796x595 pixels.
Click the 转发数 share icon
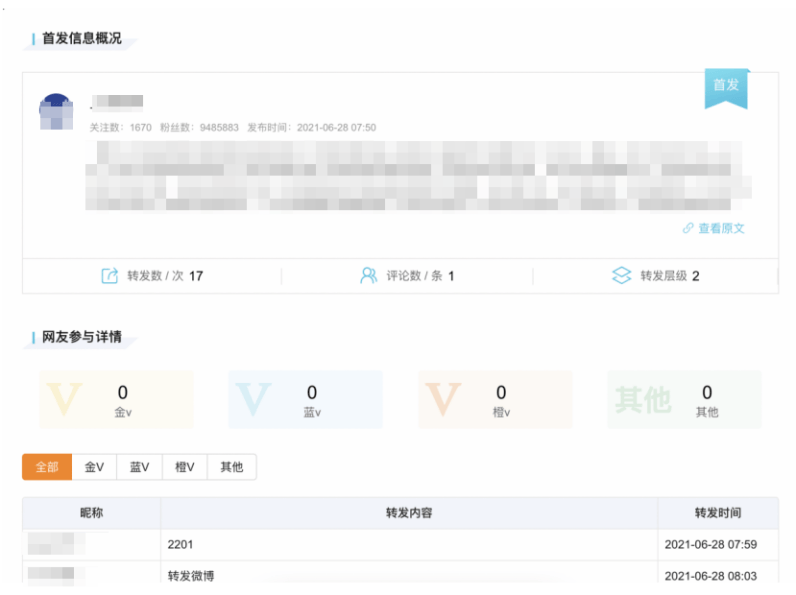pos(109,276)
